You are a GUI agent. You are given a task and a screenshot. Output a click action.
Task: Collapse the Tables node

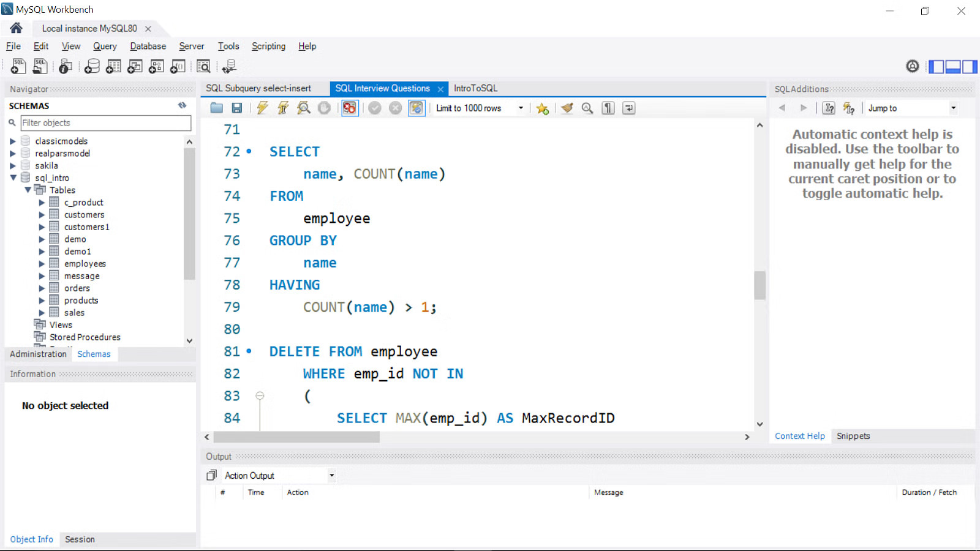coord(28,190)
